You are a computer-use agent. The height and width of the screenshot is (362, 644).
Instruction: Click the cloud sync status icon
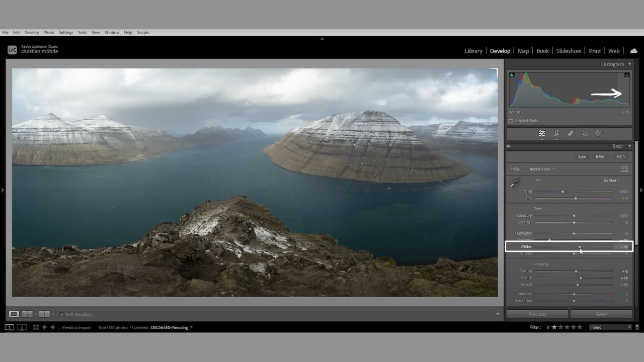[x=633, y=51]
